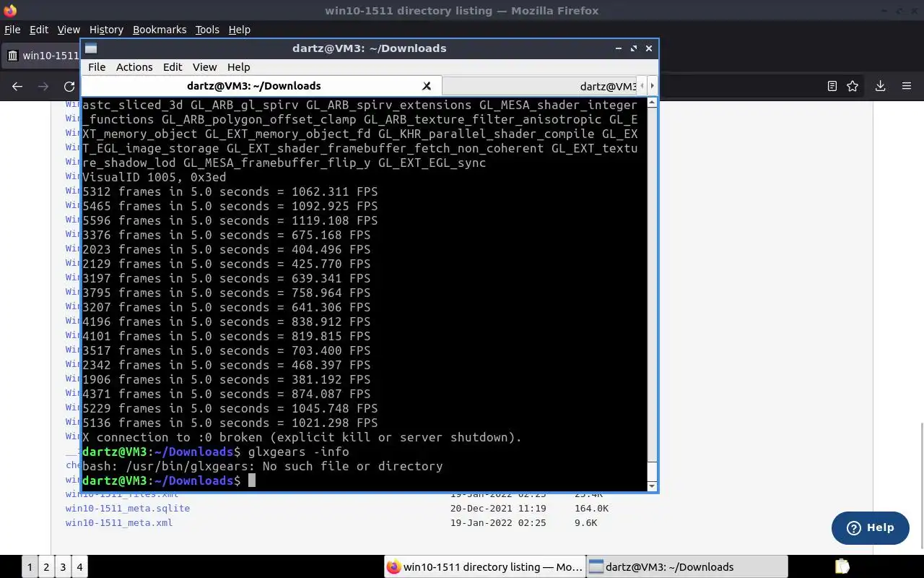Open Firefox Help menu

pyautogui.click(x=239, y=30)
